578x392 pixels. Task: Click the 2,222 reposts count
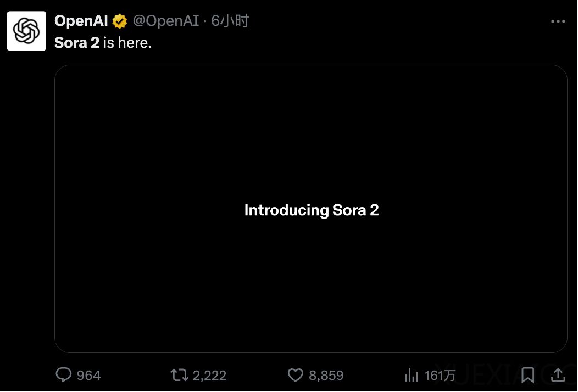click(x=209, y=376)
